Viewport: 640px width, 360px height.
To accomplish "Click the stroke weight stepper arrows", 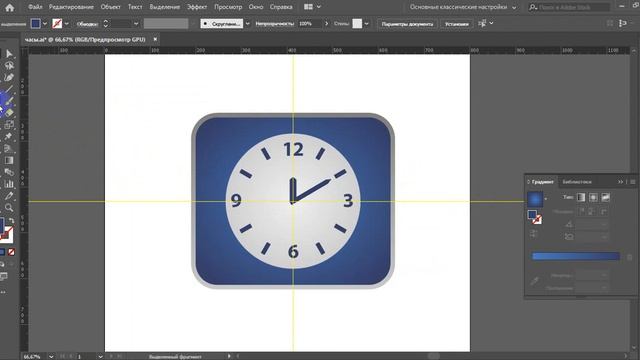I will click(106, 24).
